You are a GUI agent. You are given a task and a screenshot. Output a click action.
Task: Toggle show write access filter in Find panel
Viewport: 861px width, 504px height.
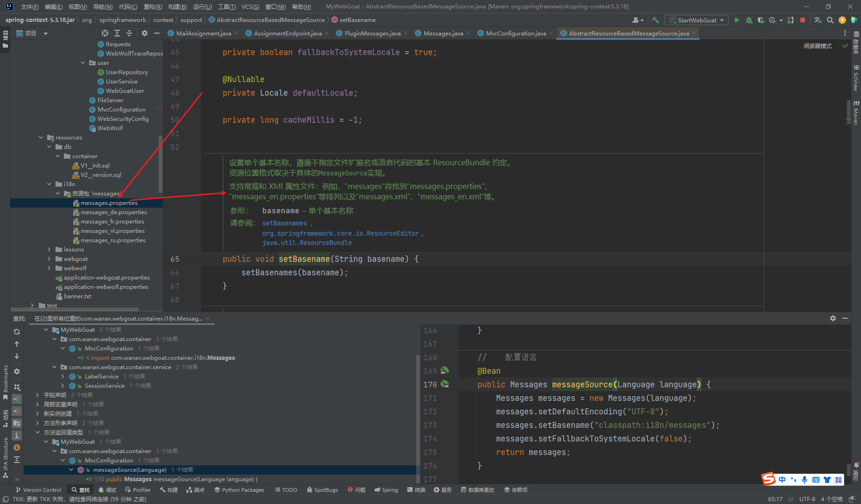coord(17,411)
